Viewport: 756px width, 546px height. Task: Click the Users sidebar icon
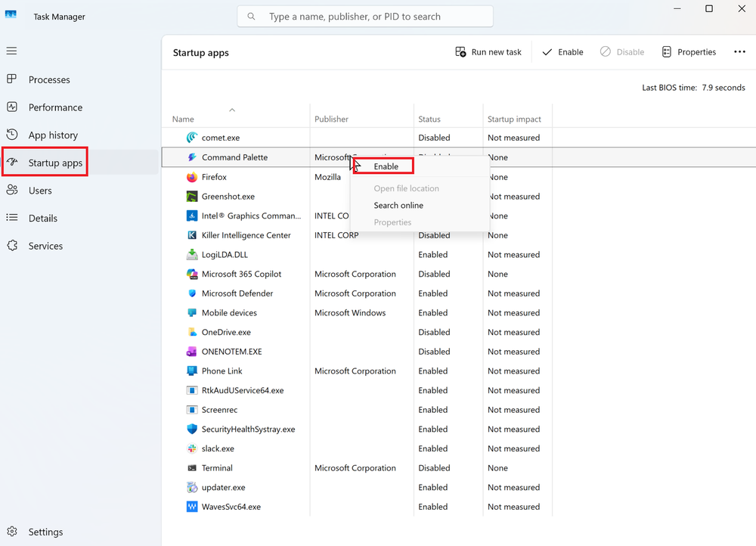tap(12, 190)
